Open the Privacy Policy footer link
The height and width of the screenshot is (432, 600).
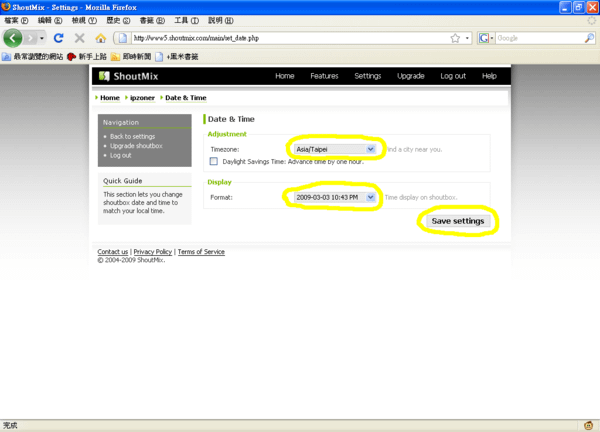coord(153,252)
